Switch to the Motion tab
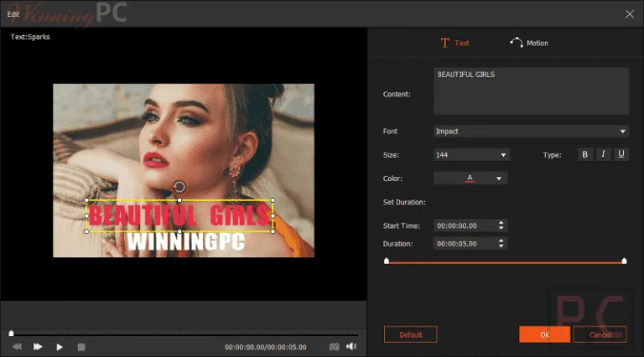The width and height of the screenshot is (644, 357). tap(529, 43)
